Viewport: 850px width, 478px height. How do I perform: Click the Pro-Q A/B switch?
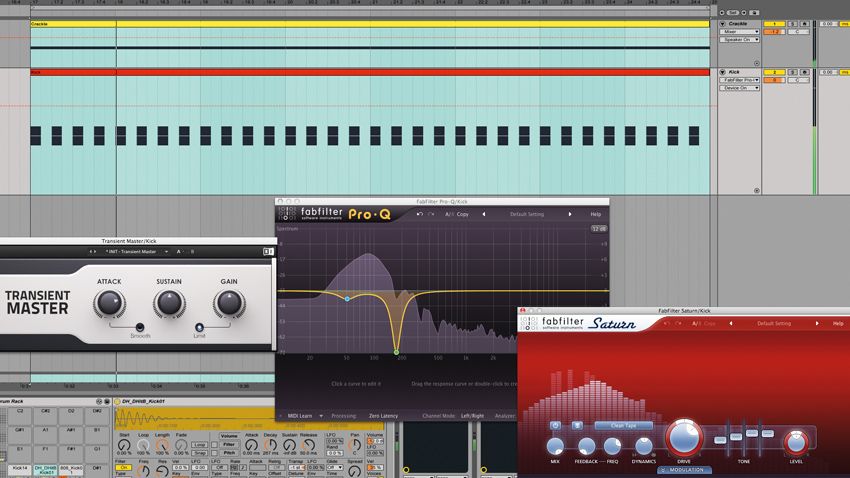(x=449, y=214)
